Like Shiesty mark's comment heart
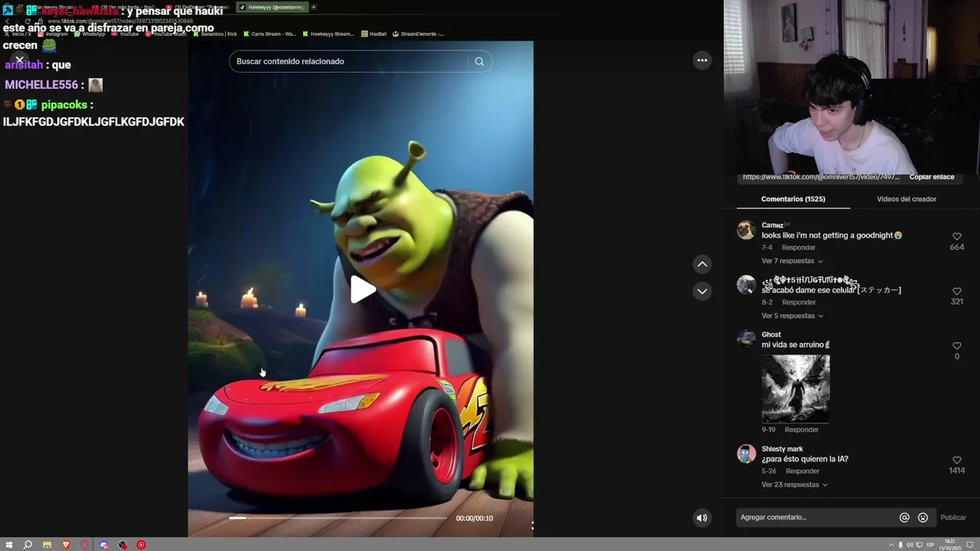 [956, 460]
